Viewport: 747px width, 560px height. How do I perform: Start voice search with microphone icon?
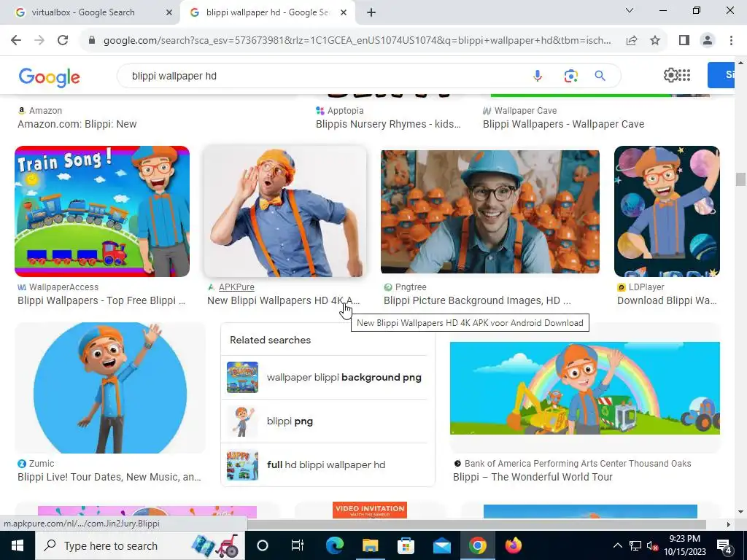click(x=538, y=76)
